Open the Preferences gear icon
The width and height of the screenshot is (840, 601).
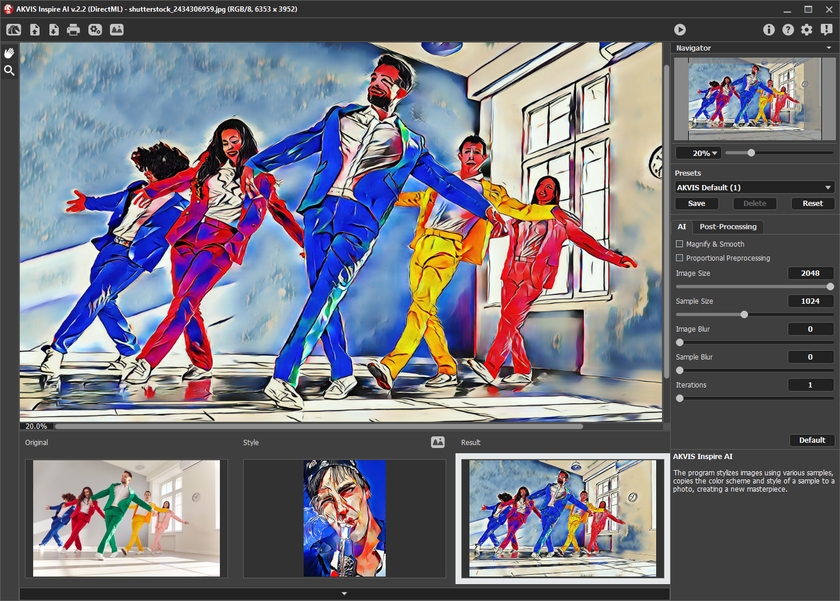[807, 30]
